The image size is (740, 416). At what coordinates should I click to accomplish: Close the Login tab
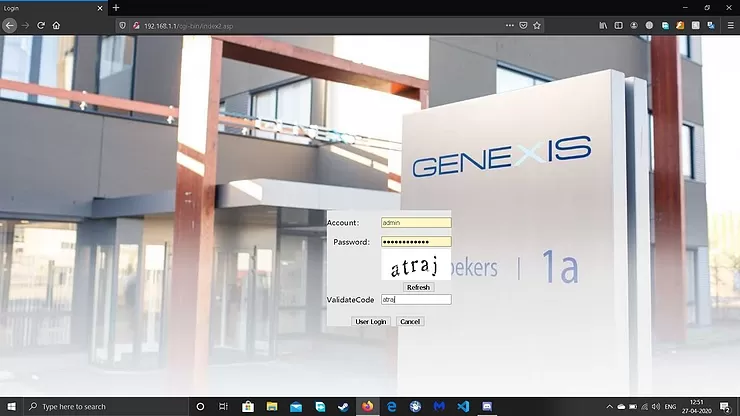point(100,8)
